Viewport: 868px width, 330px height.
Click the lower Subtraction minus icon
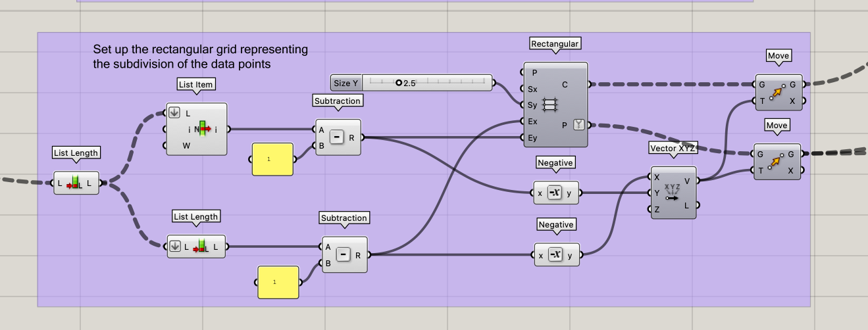click(343, 255)
